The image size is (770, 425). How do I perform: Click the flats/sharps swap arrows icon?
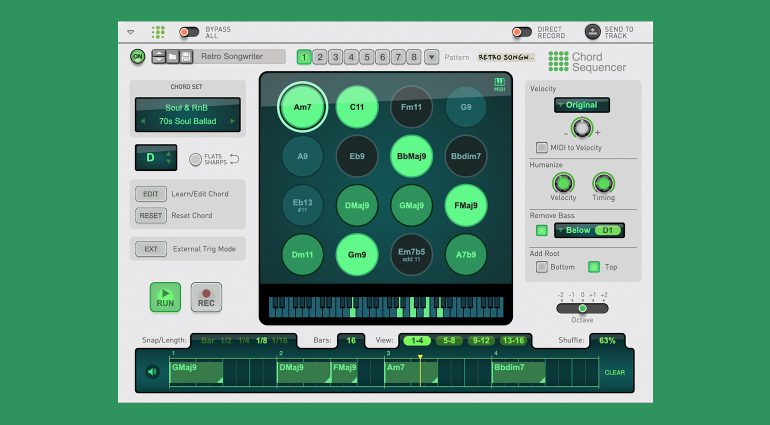click(x=234, y=159)
